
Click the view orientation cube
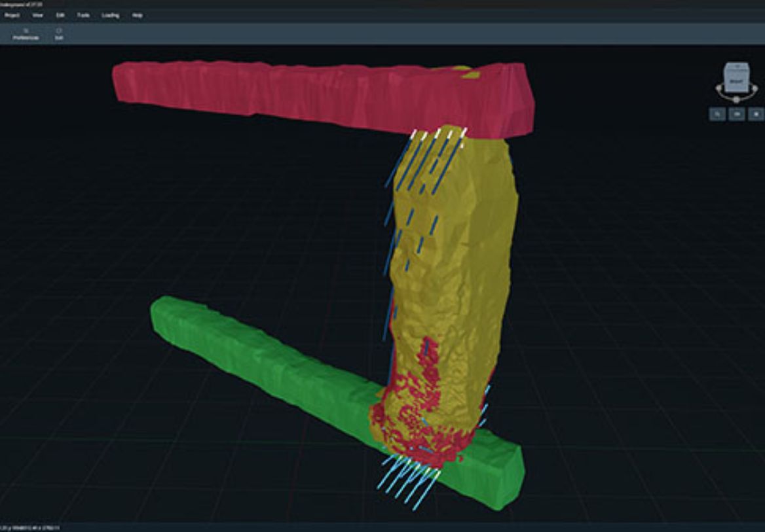pos(736,79)
